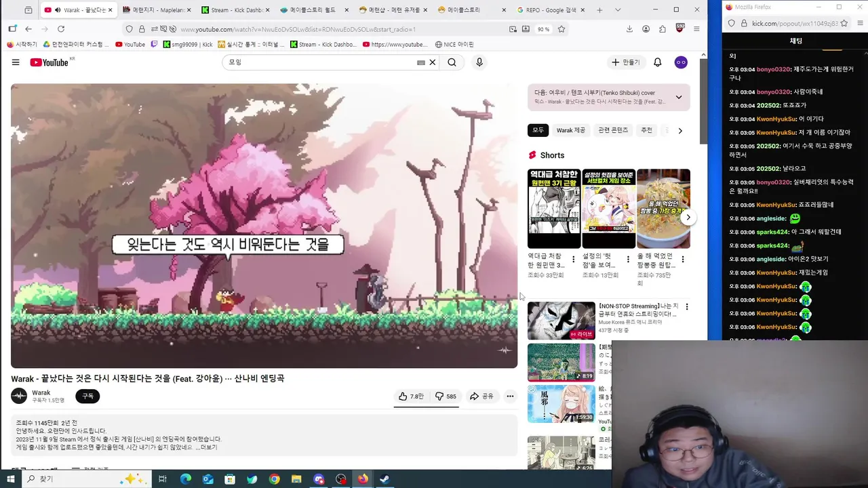Open a new Firefox tab

[599, 10]
